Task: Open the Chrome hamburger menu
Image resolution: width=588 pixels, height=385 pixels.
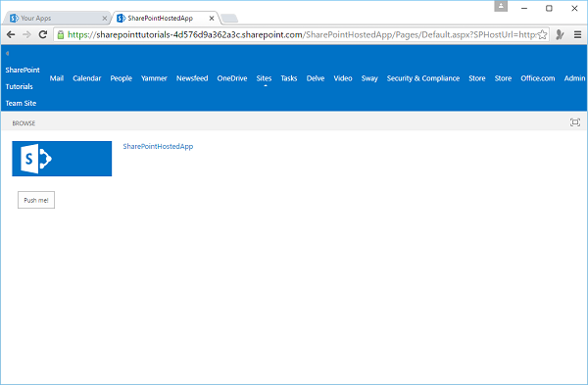Action: click(x=577, y=35)
